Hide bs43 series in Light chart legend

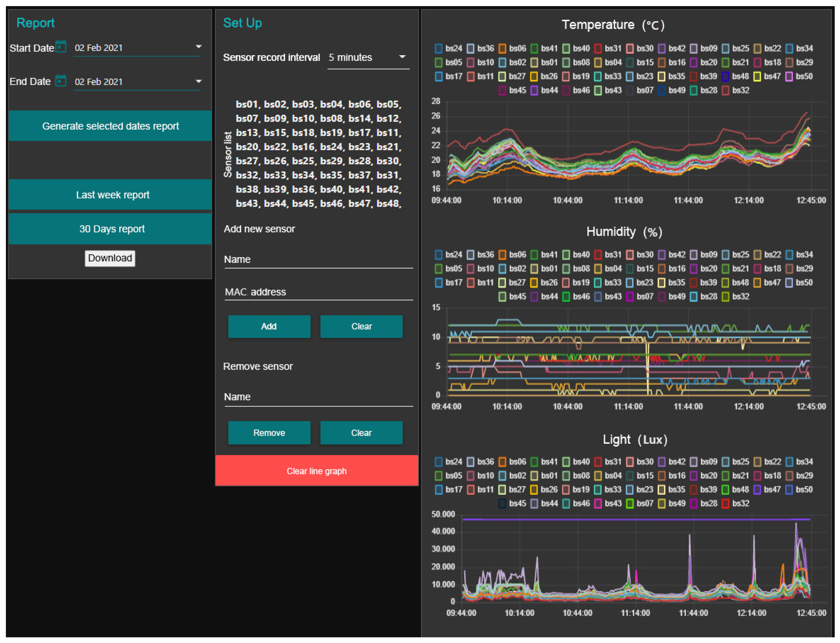pos(598,504)
